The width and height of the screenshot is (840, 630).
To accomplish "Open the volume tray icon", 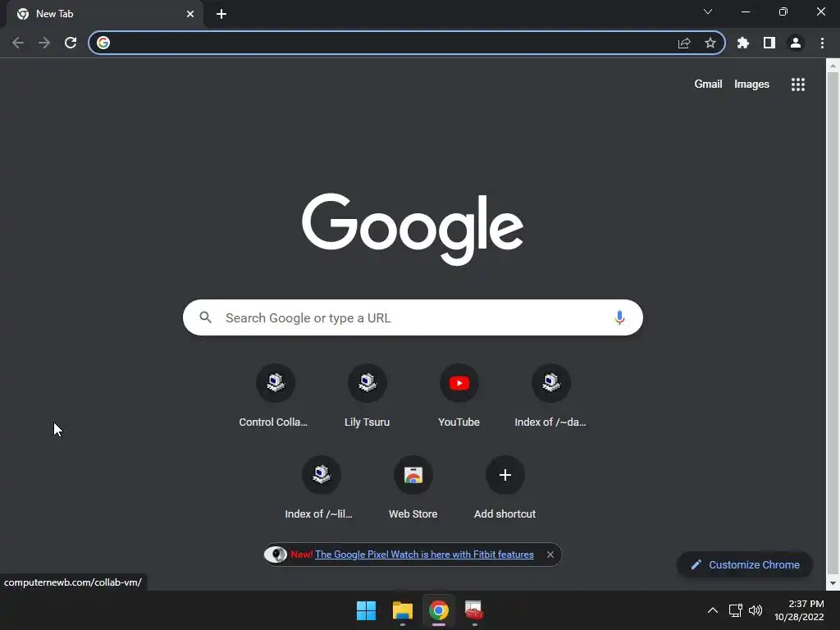I will 756,610.
